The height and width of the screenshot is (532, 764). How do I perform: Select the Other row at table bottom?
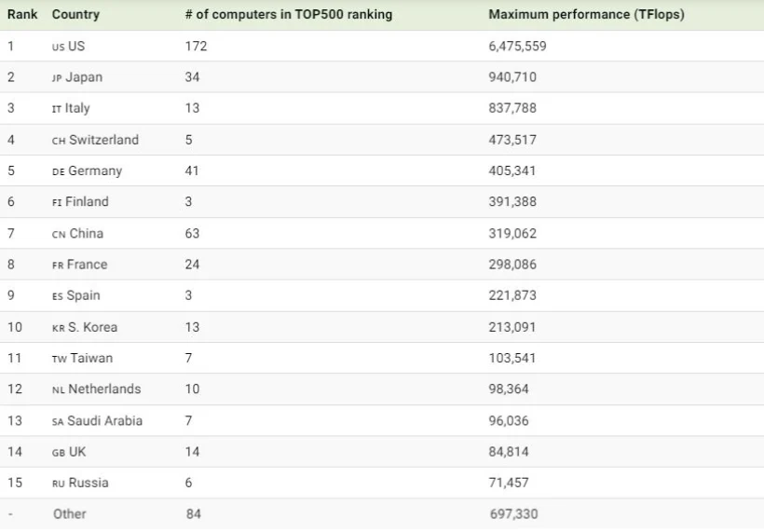point(70,514)
